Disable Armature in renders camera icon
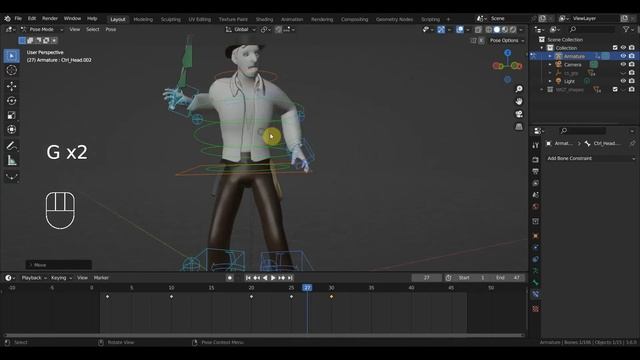Image resolution: width=640 pixels, height=360 pixels. coord(632,56)
